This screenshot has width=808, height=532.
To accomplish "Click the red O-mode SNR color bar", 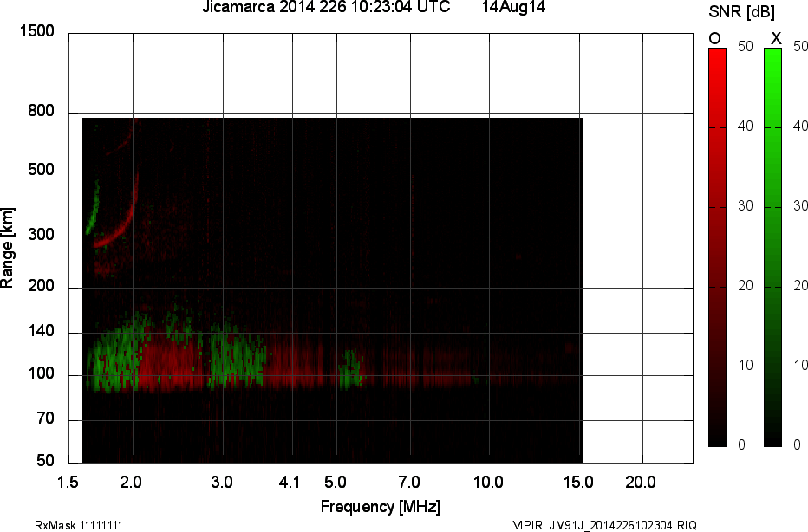I will [x=717, y=247].
